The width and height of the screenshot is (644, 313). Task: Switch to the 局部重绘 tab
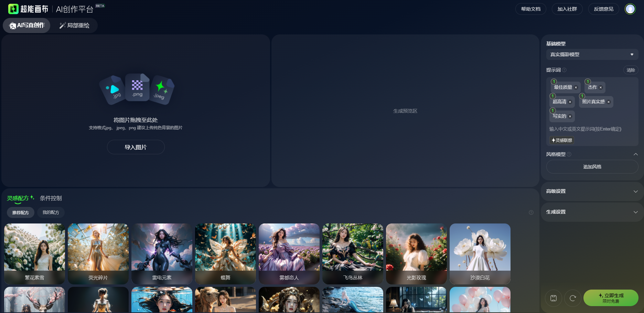[x=74, y=25]
